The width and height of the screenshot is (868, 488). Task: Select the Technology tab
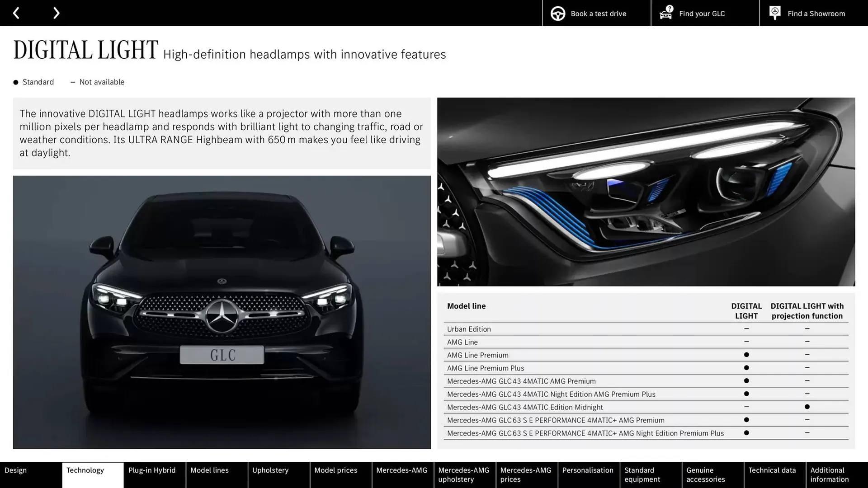pyautogui.click(x=93, y=475)
